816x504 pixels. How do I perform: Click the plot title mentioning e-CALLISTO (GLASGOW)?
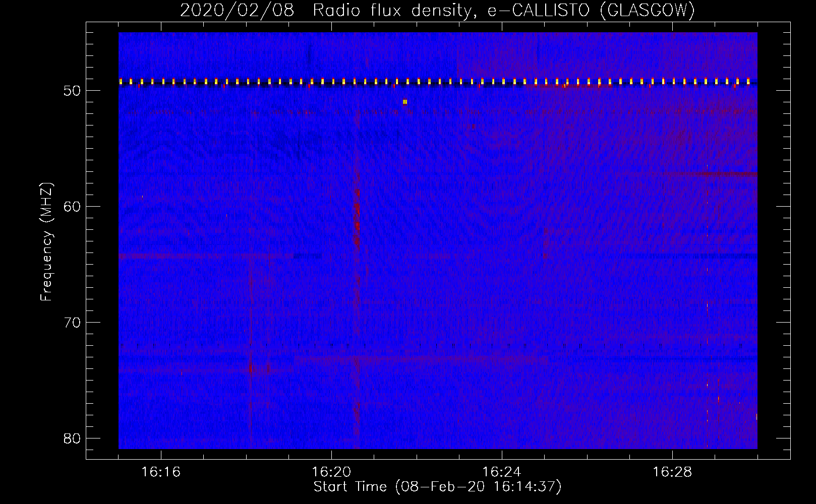(437, 10)
